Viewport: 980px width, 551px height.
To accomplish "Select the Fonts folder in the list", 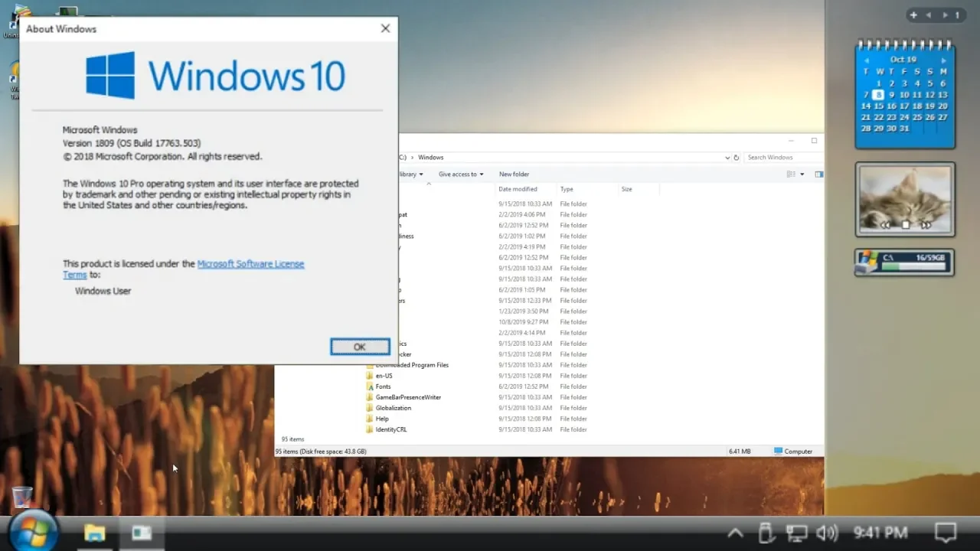I will tap(383, 386).
